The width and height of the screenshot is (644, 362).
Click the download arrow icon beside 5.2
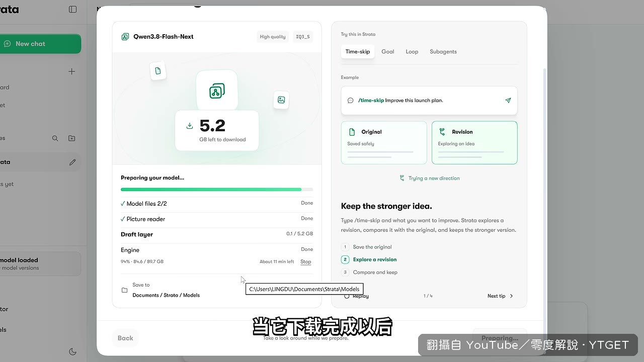tap(190, 126)
